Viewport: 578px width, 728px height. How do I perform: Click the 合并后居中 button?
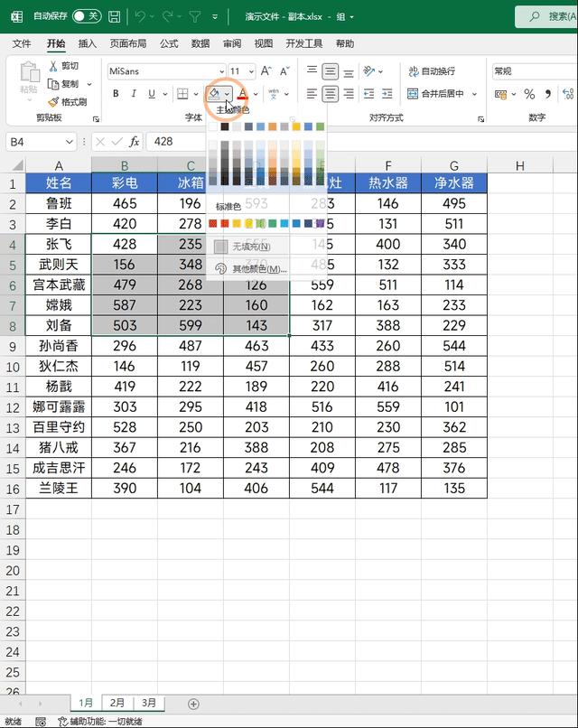click(435, 94)
